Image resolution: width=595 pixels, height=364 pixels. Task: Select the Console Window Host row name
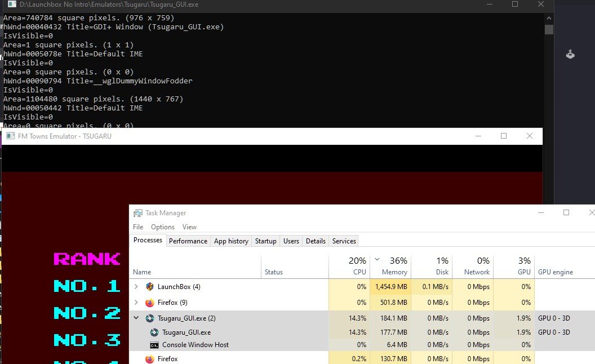tap(196, 345)
